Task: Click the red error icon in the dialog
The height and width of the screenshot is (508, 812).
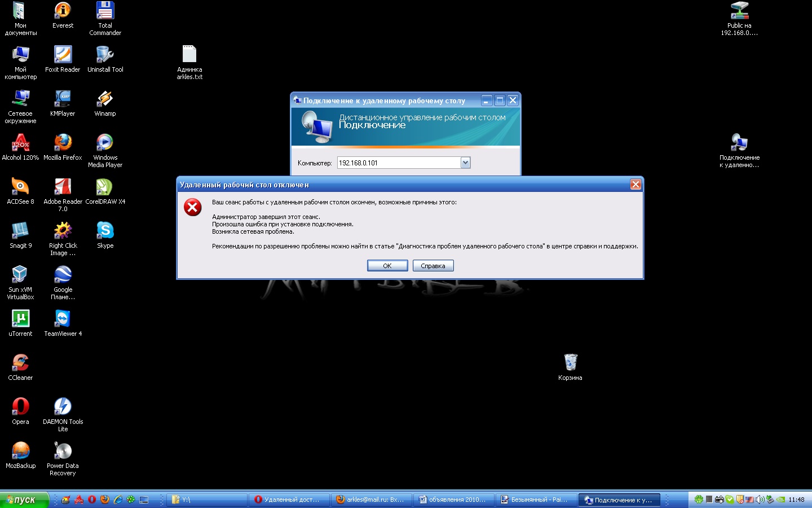Action: (x=193, y=207)
